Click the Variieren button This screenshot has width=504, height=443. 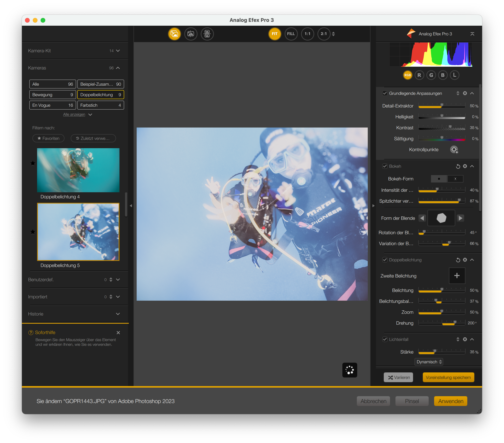pos(398,377)
